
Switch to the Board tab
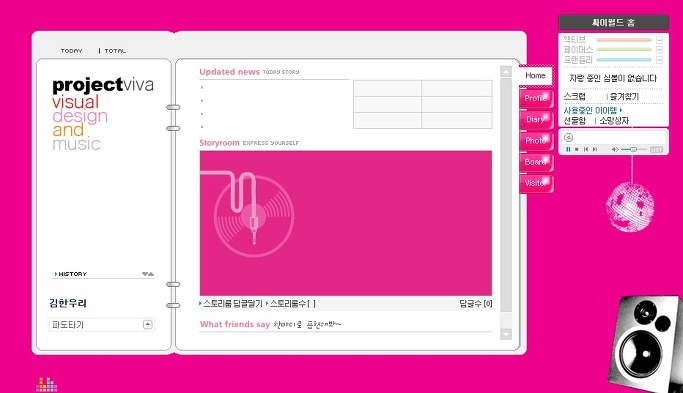536,162
